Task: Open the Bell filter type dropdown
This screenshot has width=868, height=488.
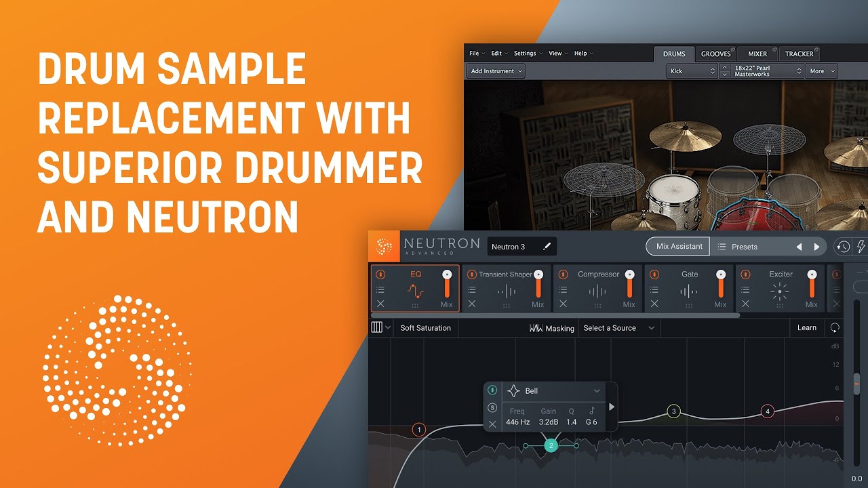Action: 553,391
